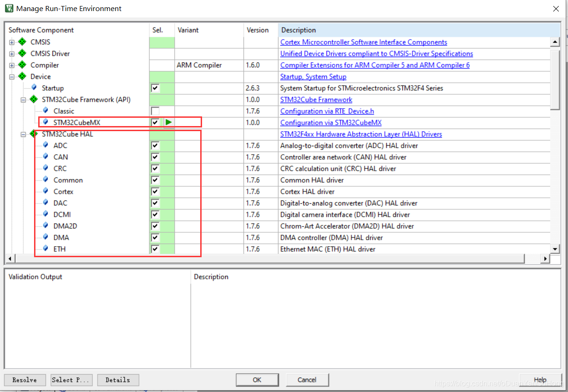Click the CMSIS green diamond component icon

(x=22, y=42)
